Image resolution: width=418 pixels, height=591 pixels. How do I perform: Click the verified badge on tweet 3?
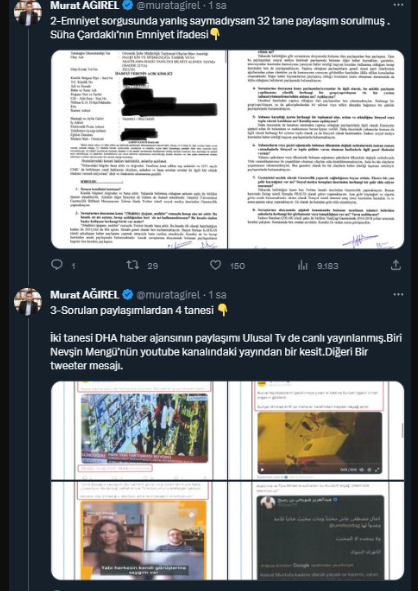pyautogui.click(x=128, y=295)
